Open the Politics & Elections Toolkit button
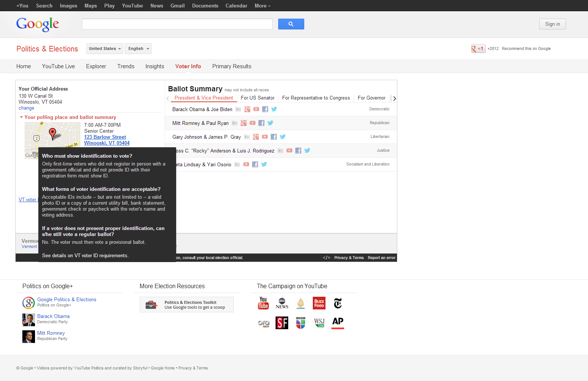The height and width of the screenshot is (381, 588). click(x=187, y=305)
